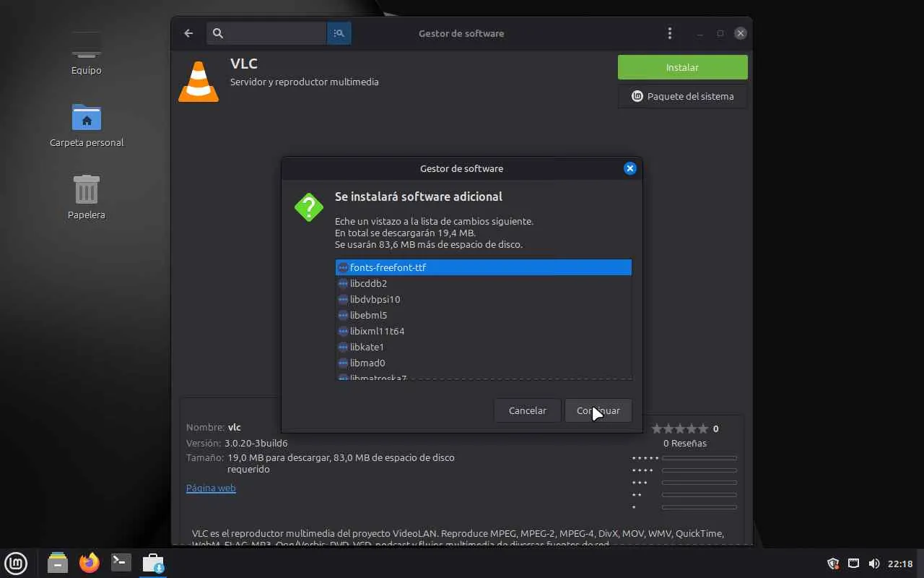This screenshot has height=578, width=924.
Task: Click the green Instalar button
Action: click(682, 67)
